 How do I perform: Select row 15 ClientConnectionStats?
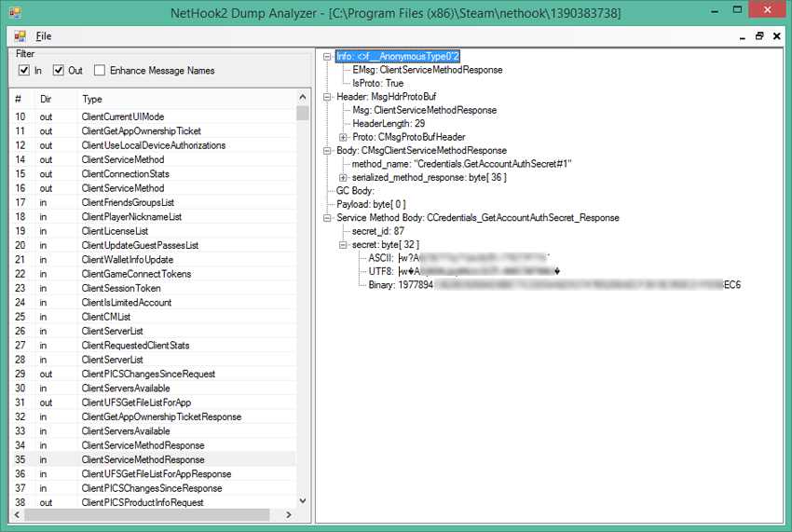coord(153,174)
